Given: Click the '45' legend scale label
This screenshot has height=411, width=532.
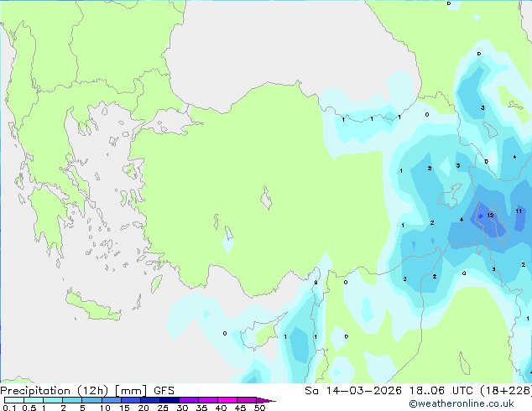Looking at the screenshot, I should [x=240, y=408].
